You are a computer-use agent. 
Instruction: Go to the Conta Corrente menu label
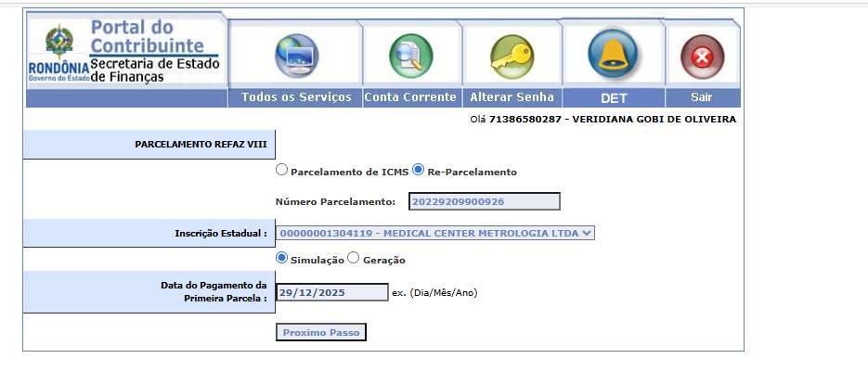[410, 97]
